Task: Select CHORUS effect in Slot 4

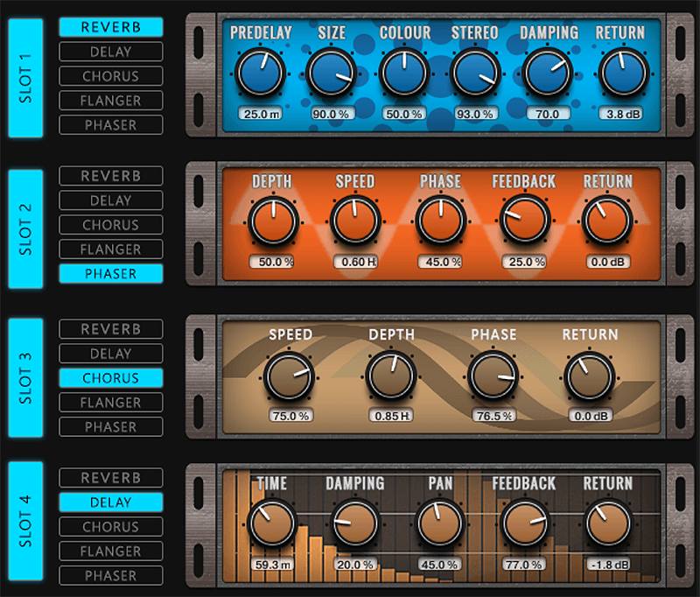Action: click(x=111, y=527)
